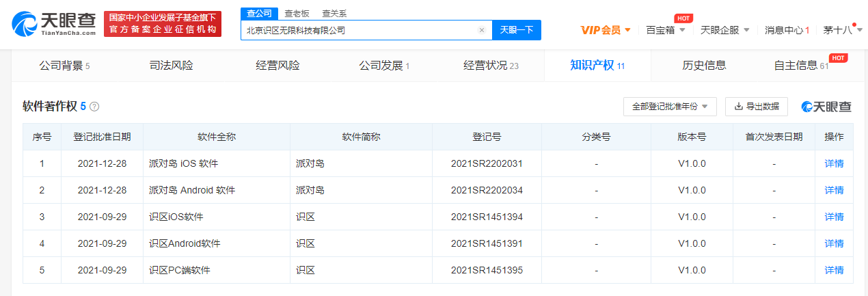Click the government fund certification red banner
Viewport: 868px width, 296px height.
(x=163, y=24)
